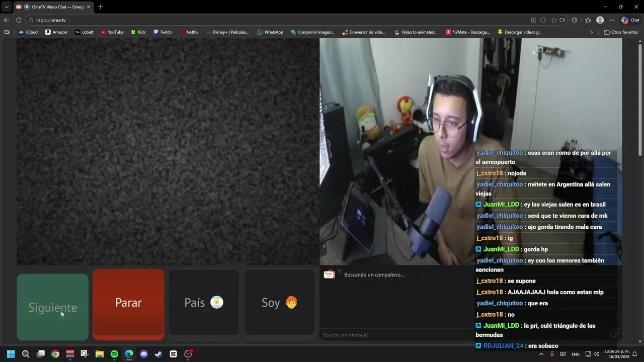Open Y2Mate bookmark
Screen dimensions: 644x362
tap(467, 32)
